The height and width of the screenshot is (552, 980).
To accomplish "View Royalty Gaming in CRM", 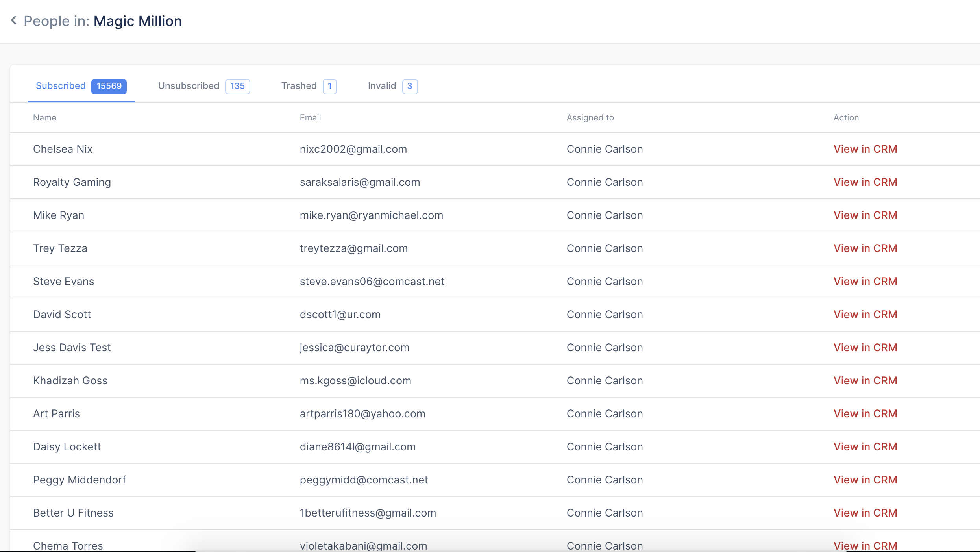I will coord(865,182).
